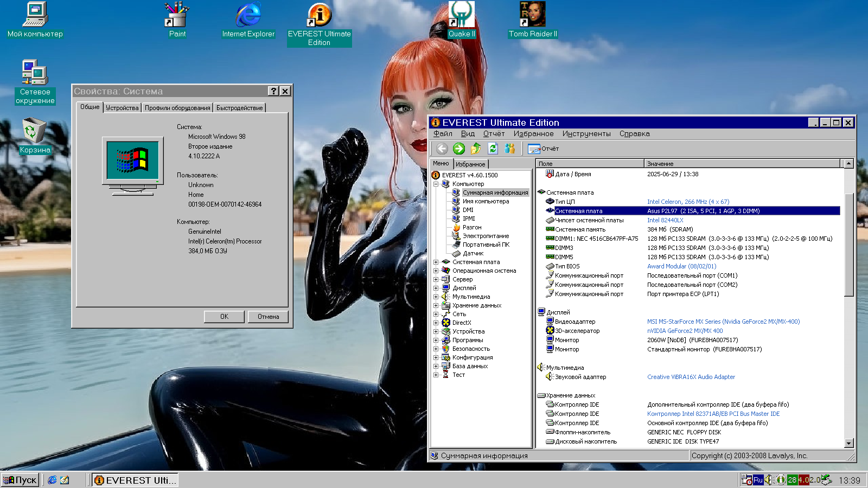This screenshot has width=868, height=488.
Task: Expand the Системная плата tree node
Action: [436, 262]
